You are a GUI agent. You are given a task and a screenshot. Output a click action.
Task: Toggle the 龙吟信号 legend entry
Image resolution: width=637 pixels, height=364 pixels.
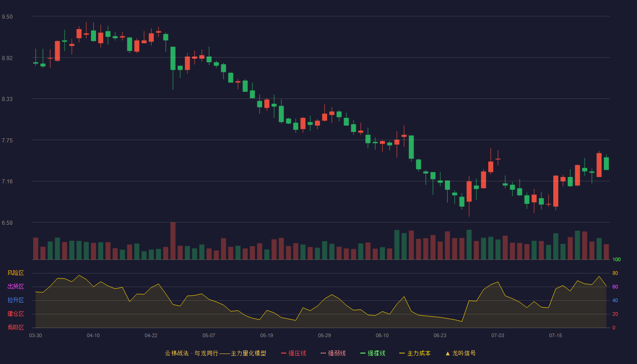[460, 353]
